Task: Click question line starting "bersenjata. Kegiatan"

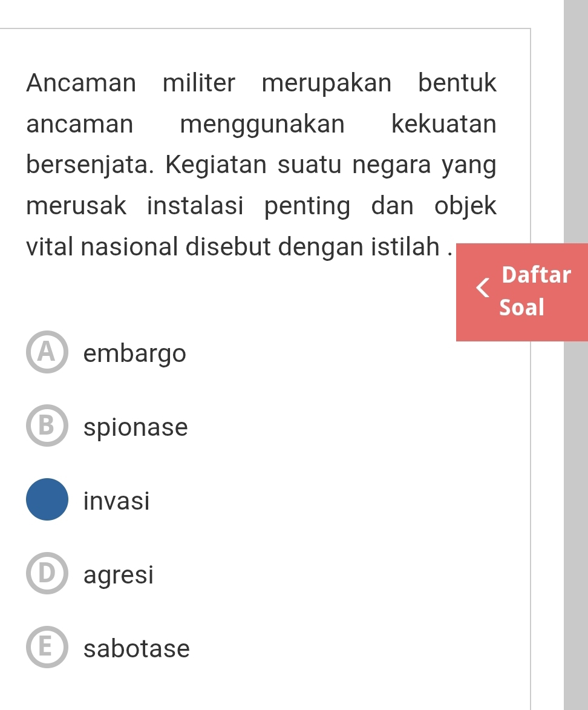Action: [261, 165]
